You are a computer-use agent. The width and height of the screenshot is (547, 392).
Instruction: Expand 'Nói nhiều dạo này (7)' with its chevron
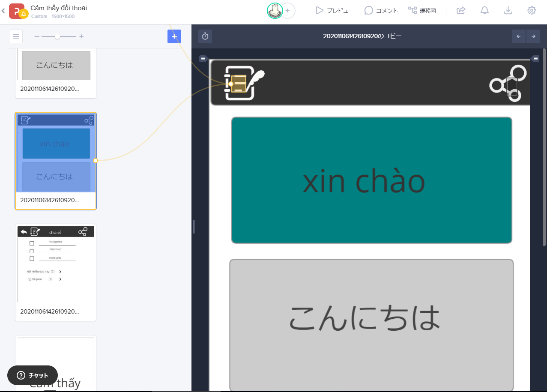[60, 271]
